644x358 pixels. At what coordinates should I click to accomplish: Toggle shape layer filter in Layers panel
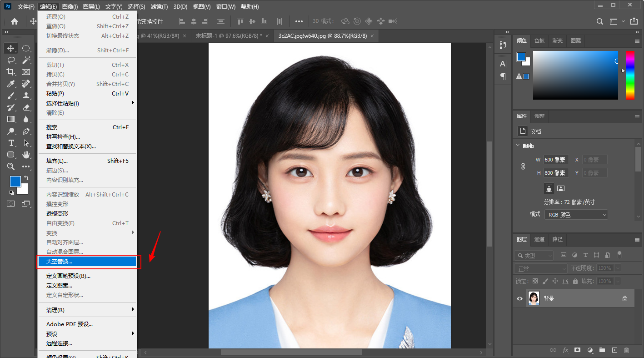point(596,255)
